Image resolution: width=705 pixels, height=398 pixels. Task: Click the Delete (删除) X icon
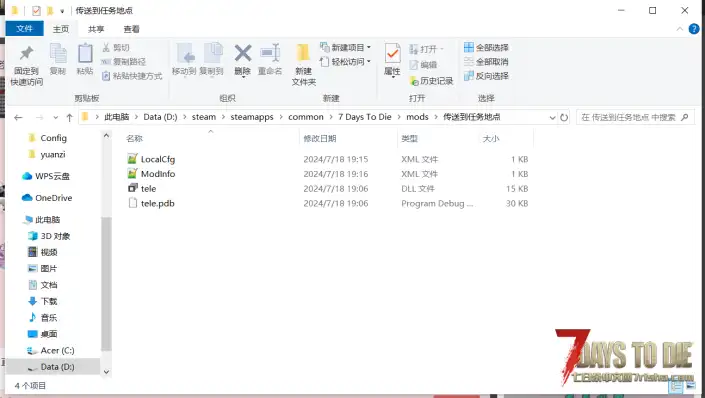[243, 54]
